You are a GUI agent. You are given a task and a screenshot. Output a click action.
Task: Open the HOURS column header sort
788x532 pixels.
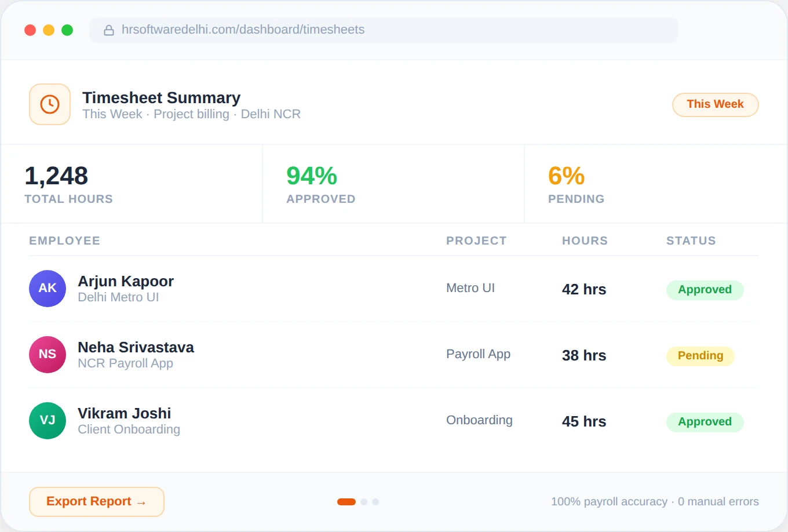tap(585, 240)
